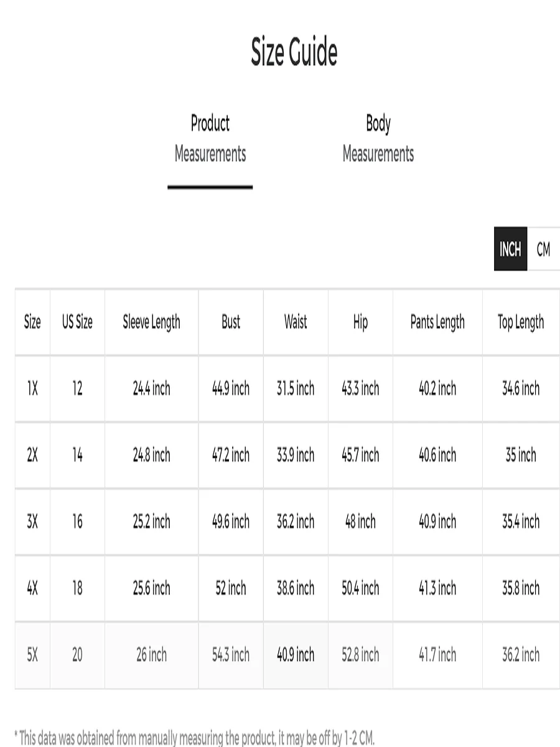The width and height of the screenshot is (560, 747).
Task: Select the 3X size row label
Action: (32, 522)
